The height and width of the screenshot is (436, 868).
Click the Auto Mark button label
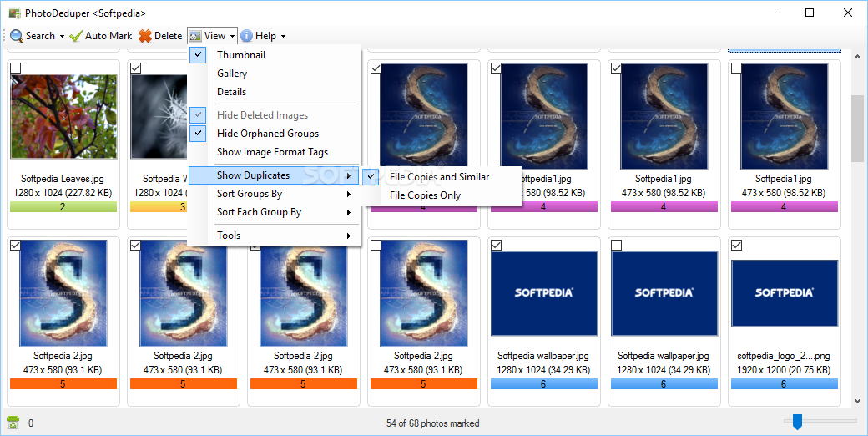coord(108,36)
